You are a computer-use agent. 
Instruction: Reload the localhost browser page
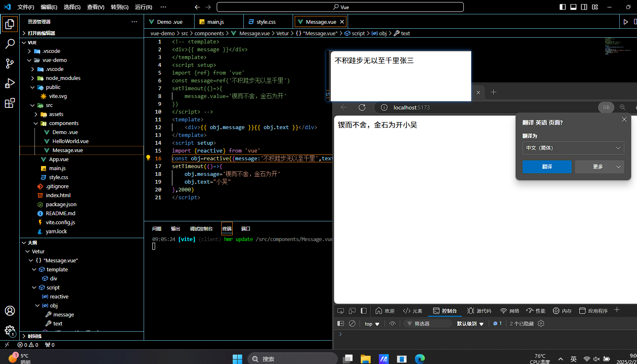(362, 107)
